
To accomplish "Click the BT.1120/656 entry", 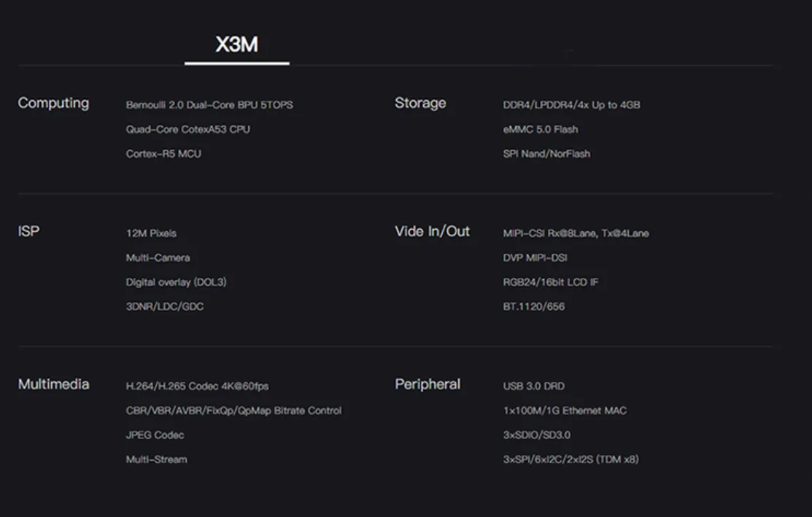I will [533, 307].
